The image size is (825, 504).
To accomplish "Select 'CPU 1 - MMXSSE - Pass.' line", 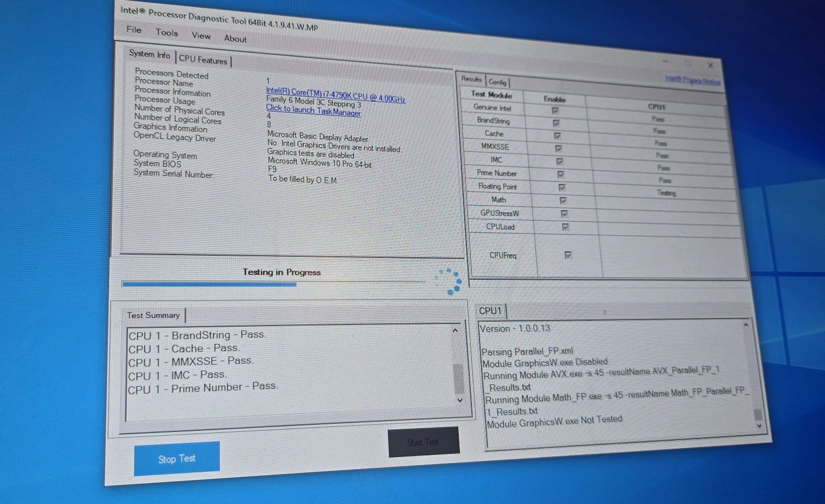I will (190, 362).
